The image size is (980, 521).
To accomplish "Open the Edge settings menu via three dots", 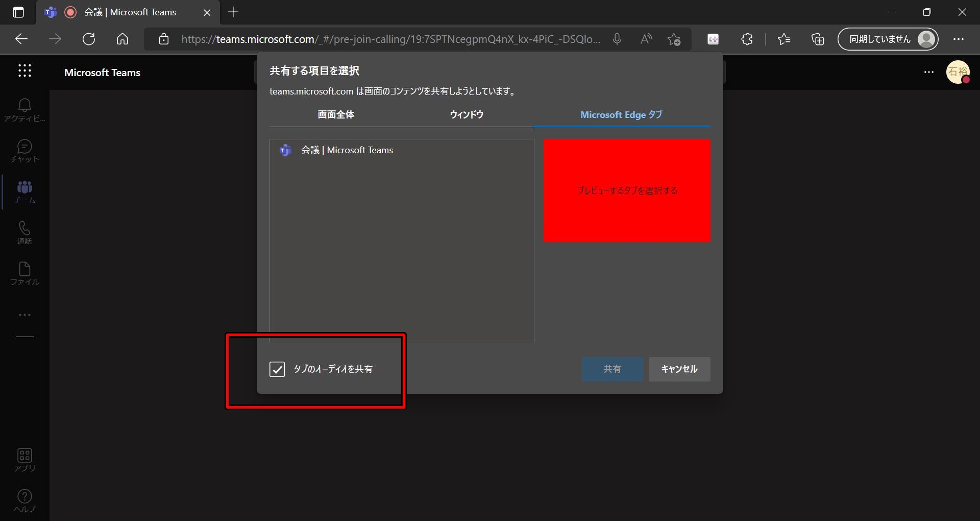I will [x=959, y=39].
